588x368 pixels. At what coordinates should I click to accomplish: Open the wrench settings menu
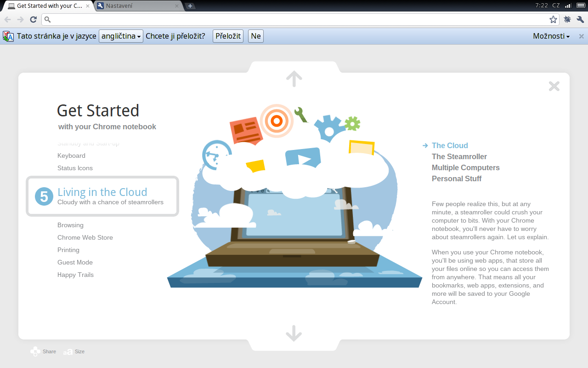580,19
